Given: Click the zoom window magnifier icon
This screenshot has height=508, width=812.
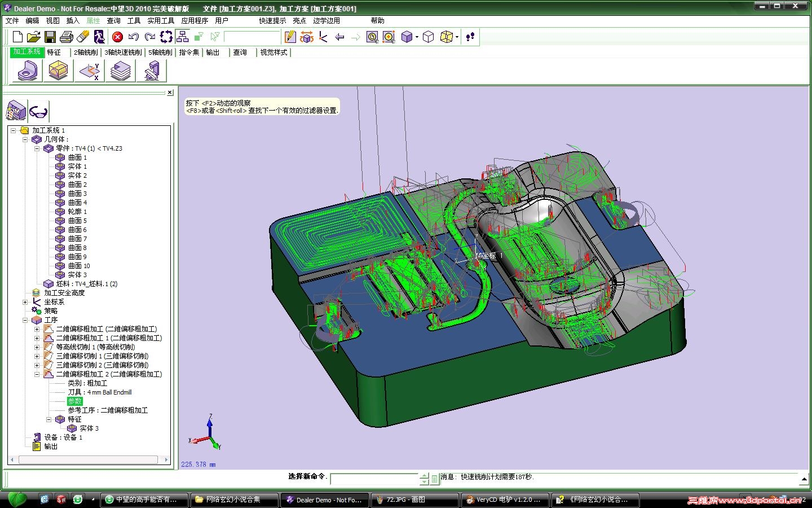Looking at the screenshot, I should 372,37.
